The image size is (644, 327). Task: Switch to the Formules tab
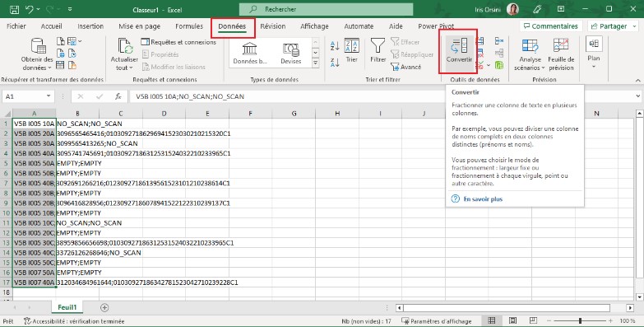click(189, 26)
